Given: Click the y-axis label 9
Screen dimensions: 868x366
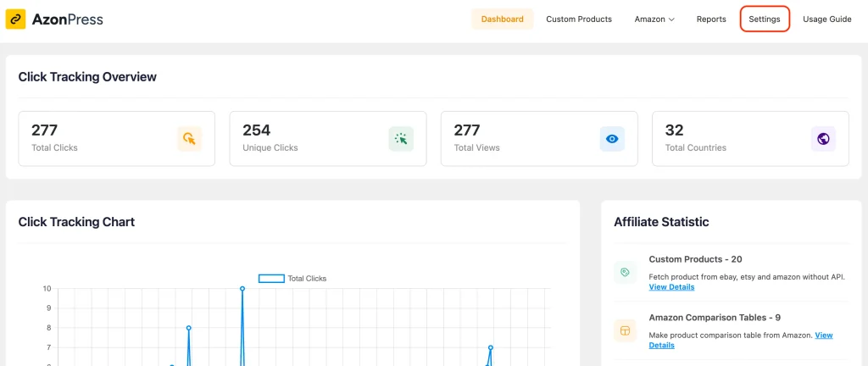Looking at the screenshot, I should [48, 308].
